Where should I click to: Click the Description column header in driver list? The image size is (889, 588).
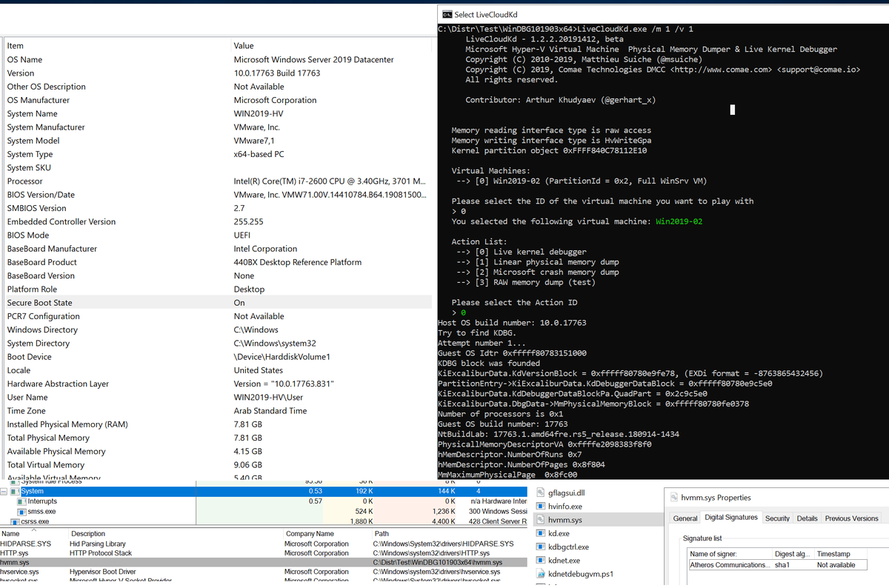click(x=175, y=533)
